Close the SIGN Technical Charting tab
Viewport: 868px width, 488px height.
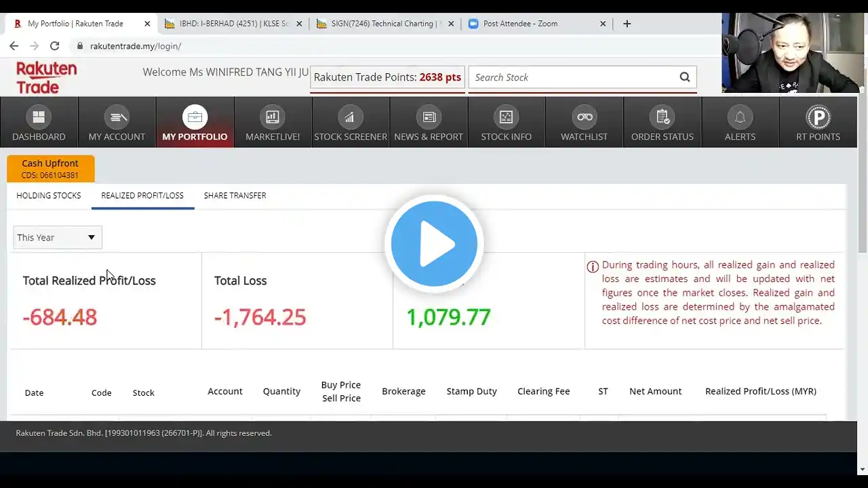point(451,24)
